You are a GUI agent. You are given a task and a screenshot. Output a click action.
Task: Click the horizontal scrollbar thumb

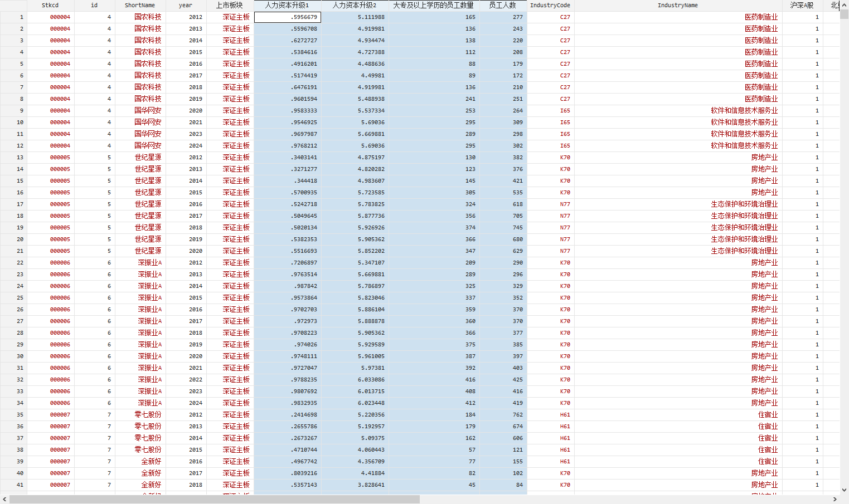[x=215, y=500]
